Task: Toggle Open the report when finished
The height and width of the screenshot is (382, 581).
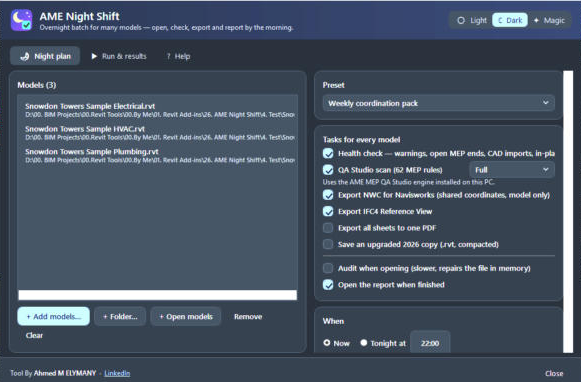Action: coord(328,285)
